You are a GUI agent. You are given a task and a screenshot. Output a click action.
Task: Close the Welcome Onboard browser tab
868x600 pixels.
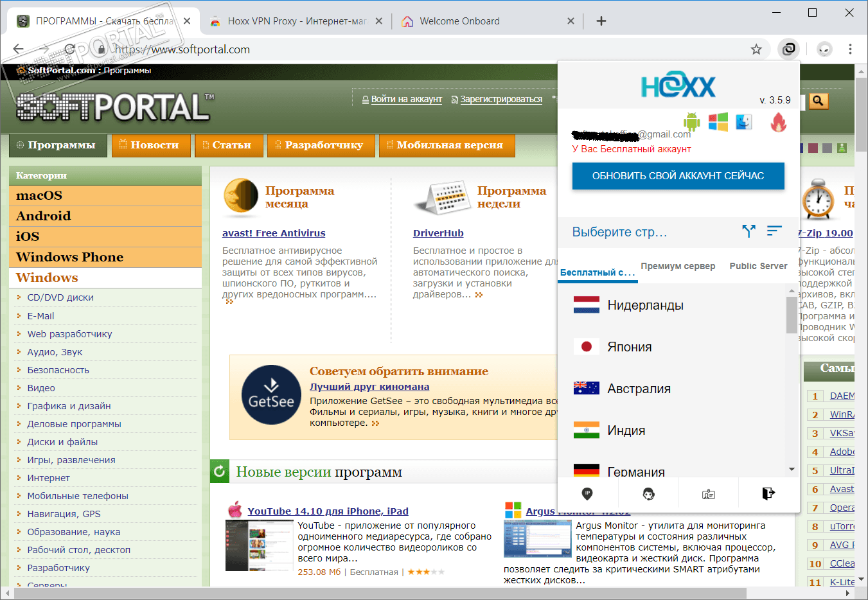[x=571, y=21]
